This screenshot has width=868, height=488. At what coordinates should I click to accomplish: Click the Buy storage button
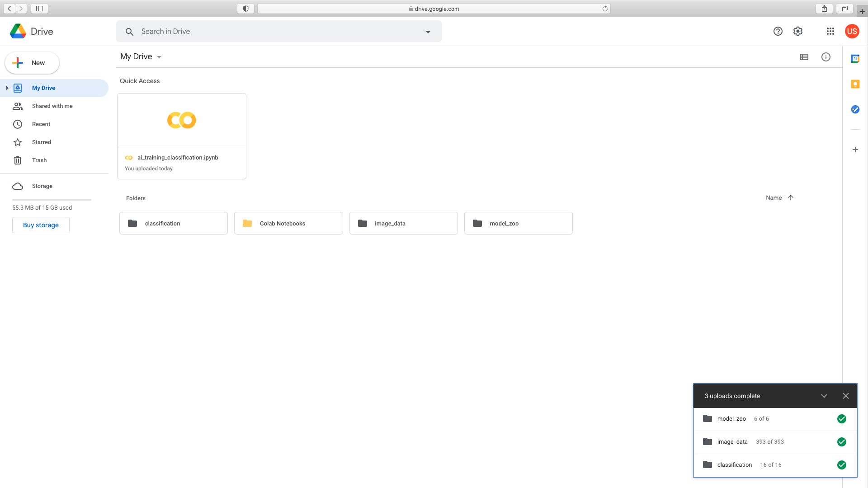tap(41, 225)
